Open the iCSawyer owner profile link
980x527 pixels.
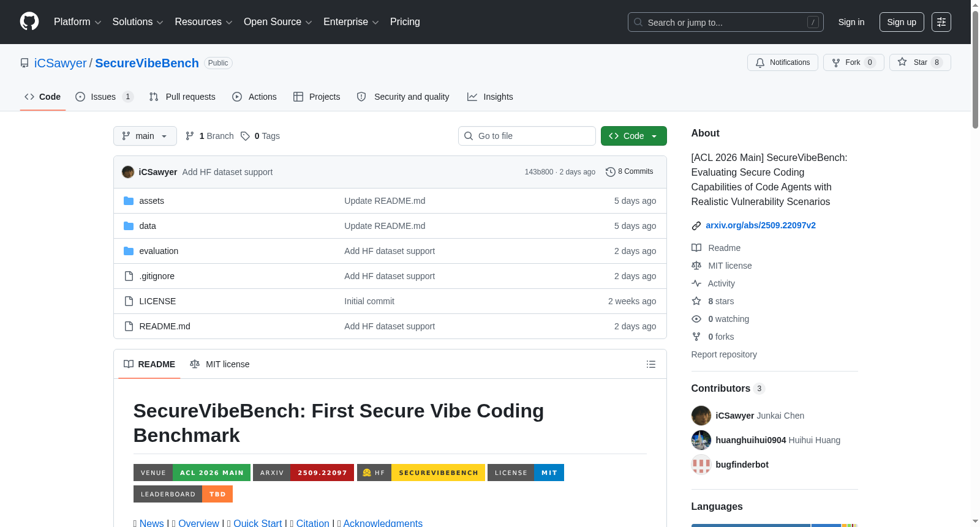[x=61, y=63]
